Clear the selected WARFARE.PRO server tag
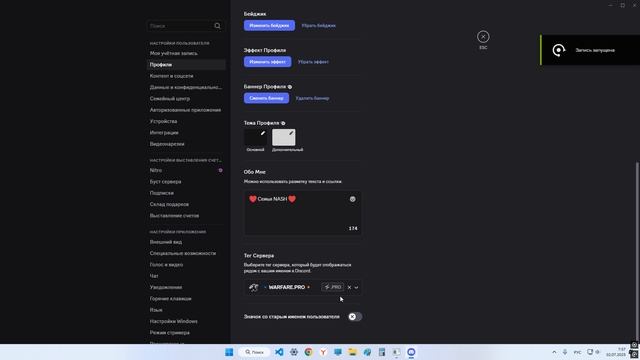Screen dimensions: 640x360 tap(349, 287)
